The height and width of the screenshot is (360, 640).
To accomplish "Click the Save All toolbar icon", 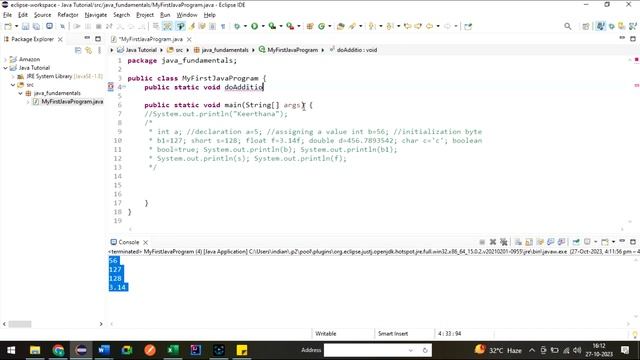I will [x=36, y=26].
